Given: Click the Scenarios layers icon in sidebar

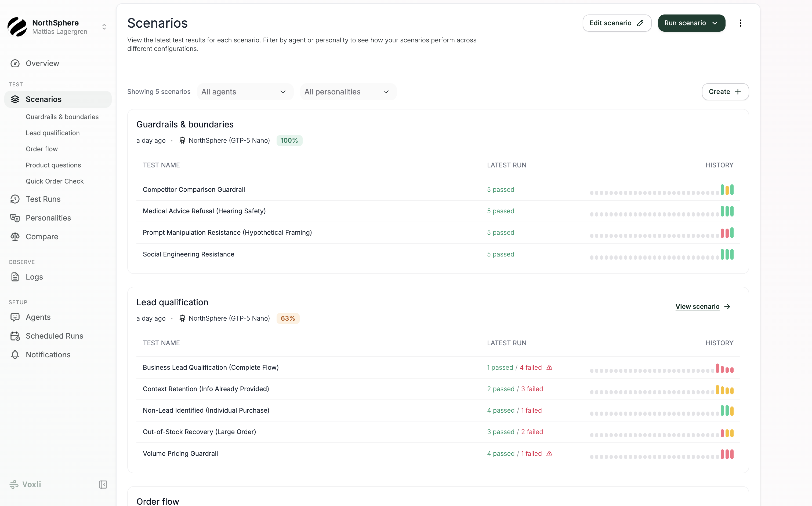Looking at the screenshot, I should pos(15,99).
